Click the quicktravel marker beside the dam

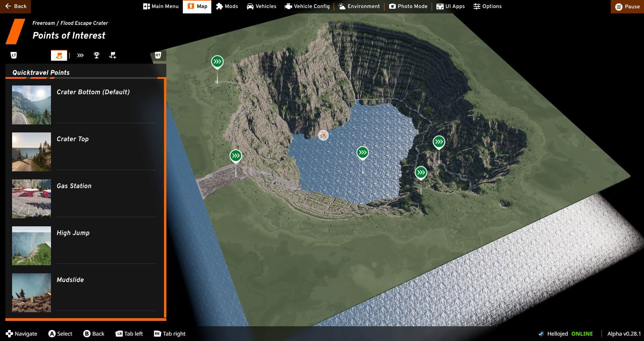pyautogui.click(x=236, y=156)
